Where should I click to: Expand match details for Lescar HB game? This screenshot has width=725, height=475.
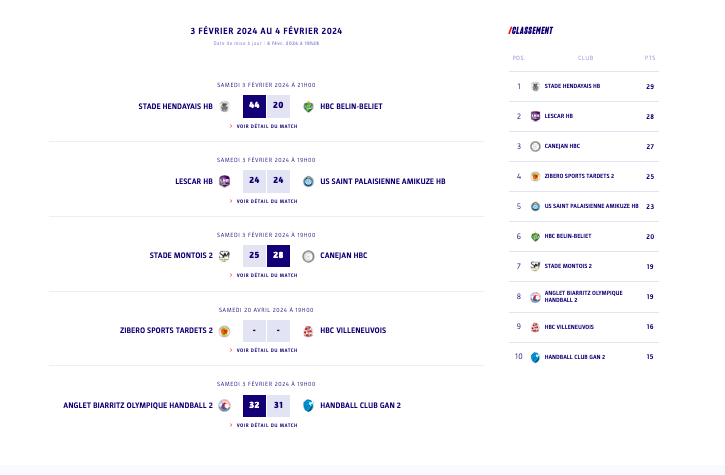point(266,201)
